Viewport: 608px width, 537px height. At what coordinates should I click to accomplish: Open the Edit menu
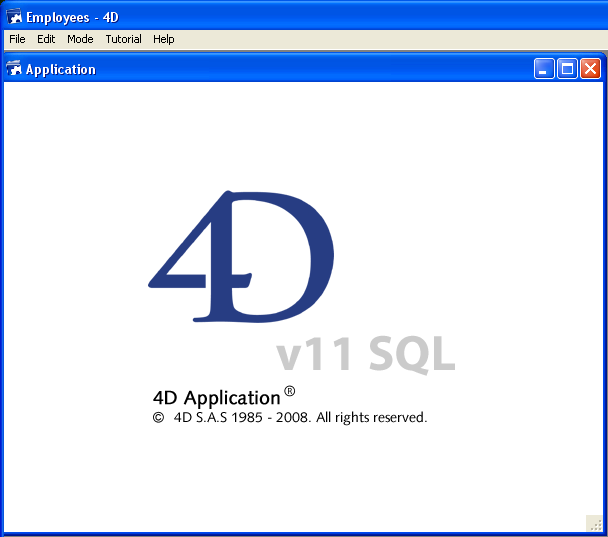pyautogui.click(x=46, y=39)
